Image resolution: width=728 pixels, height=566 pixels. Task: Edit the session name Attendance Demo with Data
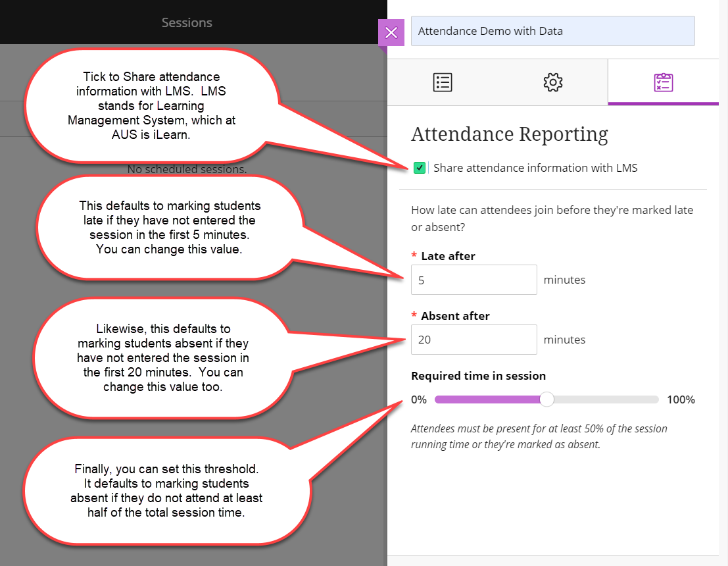coord(552,31)
